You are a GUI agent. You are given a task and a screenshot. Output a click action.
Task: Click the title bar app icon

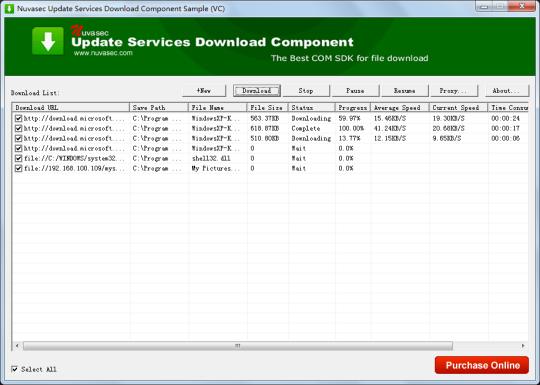click(x=9, y=8)
